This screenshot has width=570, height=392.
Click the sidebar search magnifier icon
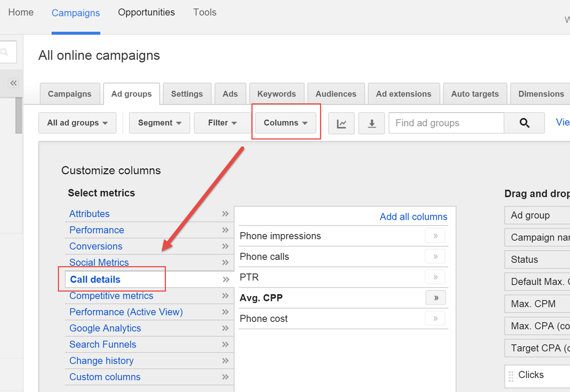[x=5, y=52]
